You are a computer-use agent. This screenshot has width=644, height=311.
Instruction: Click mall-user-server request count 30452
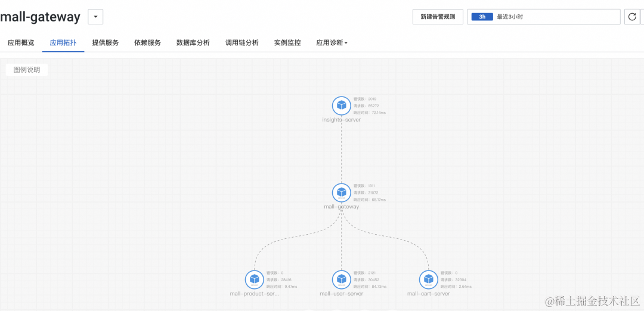tap(366, 279)
